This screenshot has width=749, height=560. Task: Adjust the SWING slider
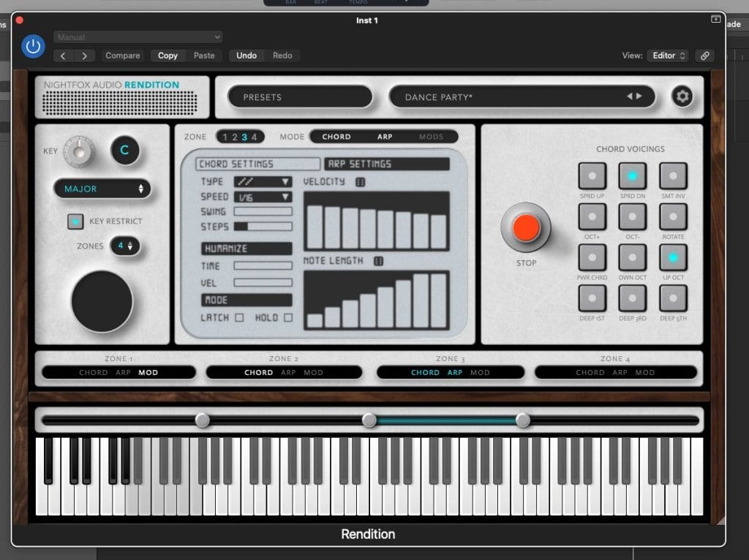pyautogui.click(x=263, y=211)
